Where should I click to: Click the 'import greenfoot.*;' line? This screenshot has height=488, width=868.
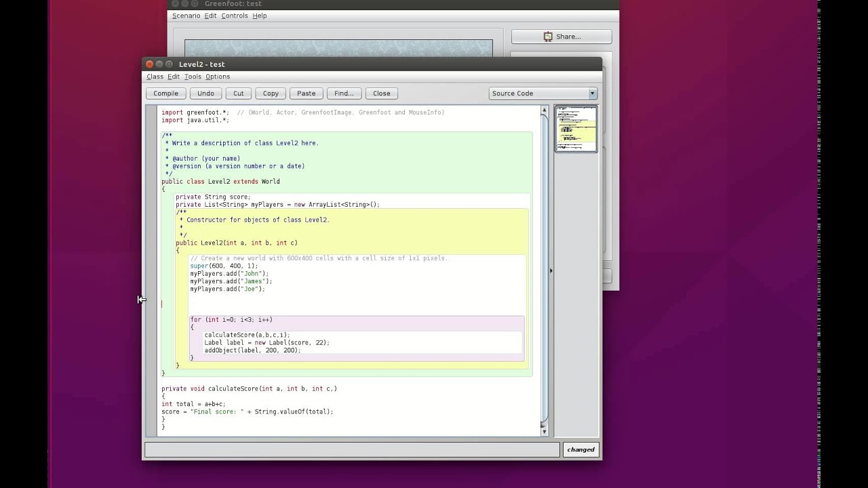click(x=195, y=113)
